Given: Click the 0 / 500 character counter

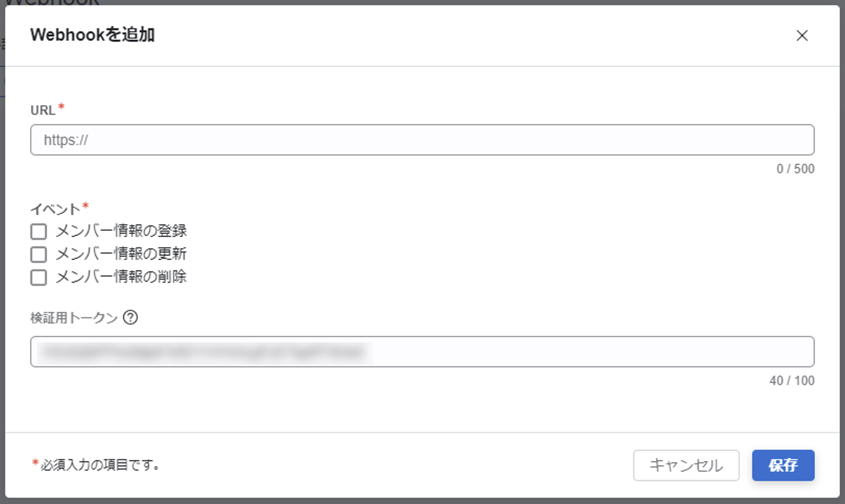Looking at the screenshot, I should point(795,169).
